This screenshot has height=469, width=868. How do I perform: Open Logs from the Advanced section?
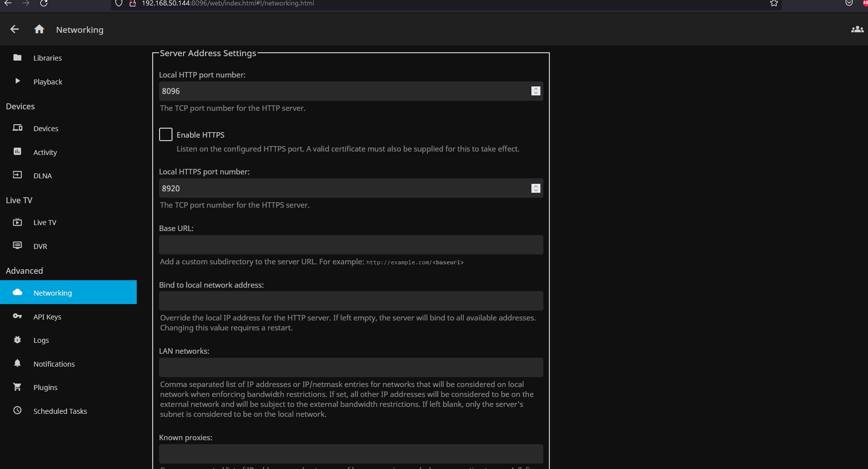point(41,340)
